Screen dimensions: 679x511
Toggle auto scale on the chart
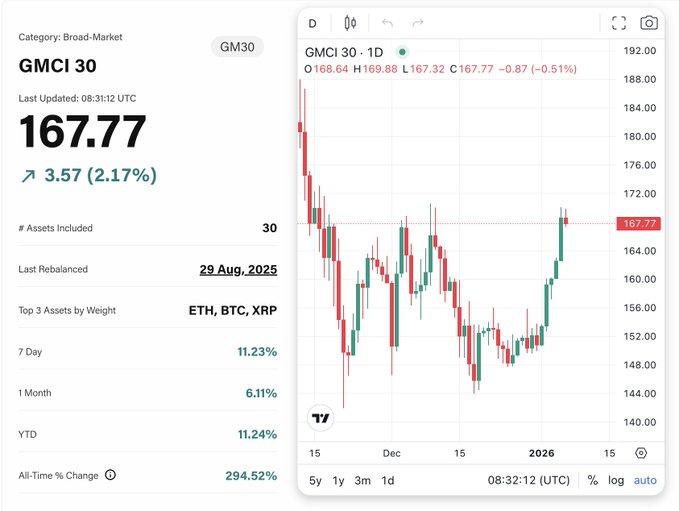pyautogui.click(x=645, y=480)
